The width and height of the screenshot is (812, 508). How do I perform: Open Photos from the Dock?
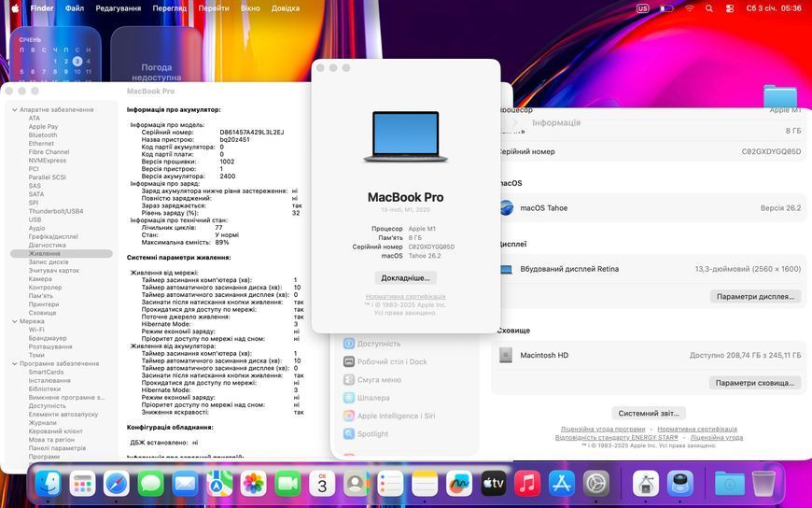click(254, 484)
